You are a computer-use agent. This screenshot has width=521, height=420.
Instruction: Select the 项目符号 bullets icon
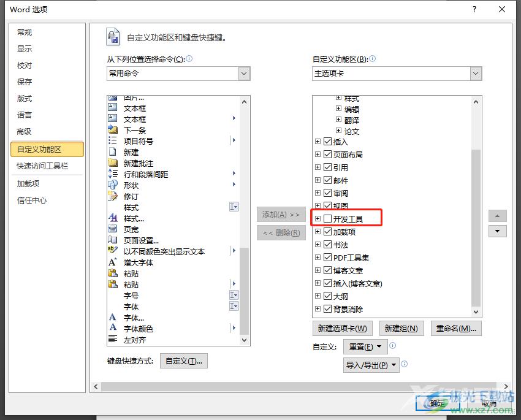tap(113, 140)
